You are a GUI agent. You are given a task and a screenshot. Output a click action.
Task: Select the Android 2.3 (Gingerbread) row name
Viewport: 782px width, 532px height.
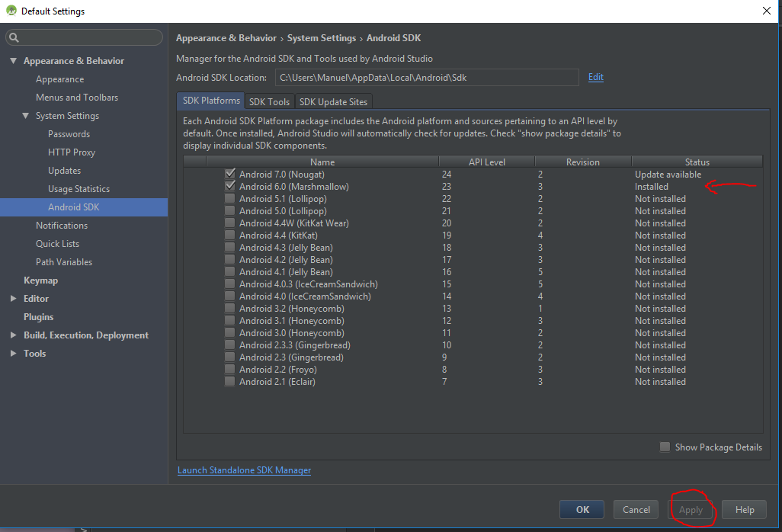[291, 357]
